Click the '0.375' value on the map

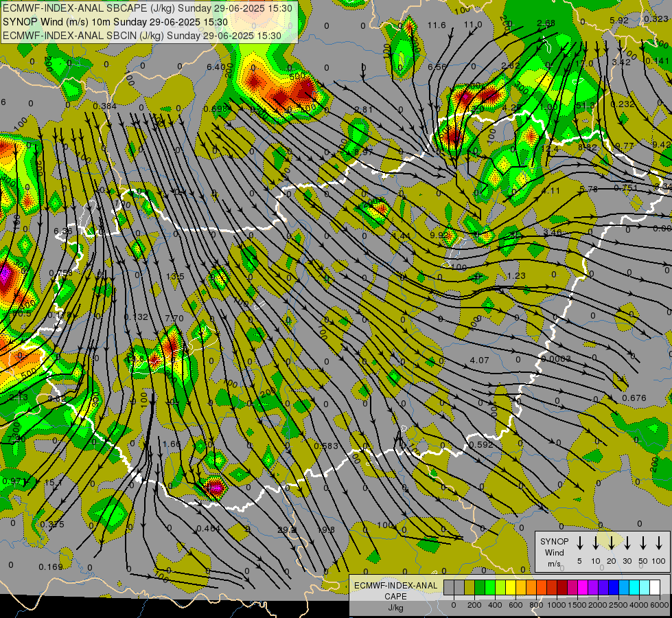pos(52,524)
